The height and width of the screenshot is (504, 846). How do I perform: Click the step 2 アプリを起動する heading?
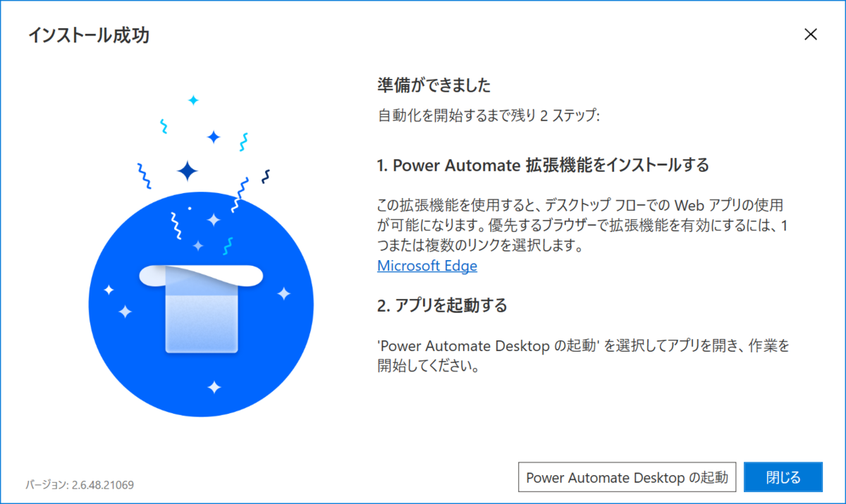tap(442, 306)
